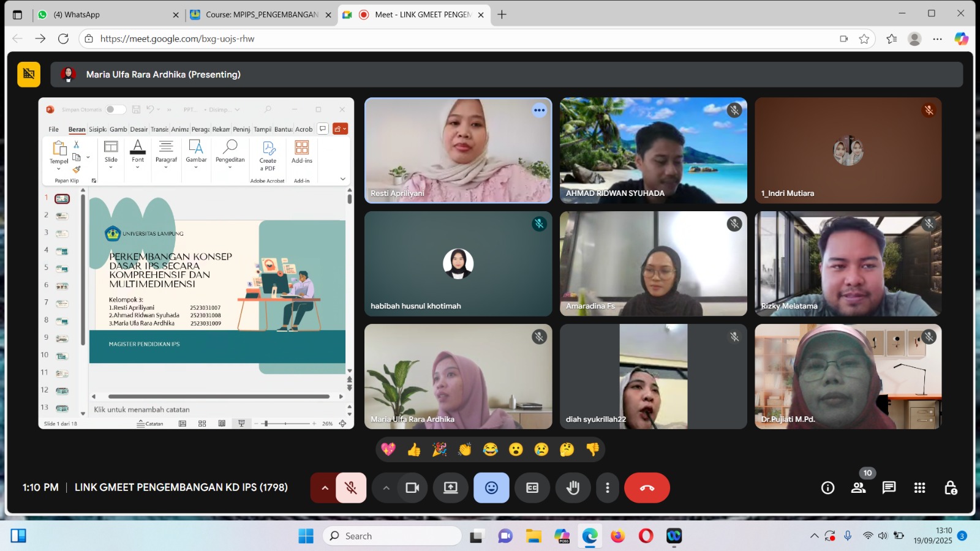Open host controls lock icon
This screenshot has width=980, height=551.
tap(950, 488)
